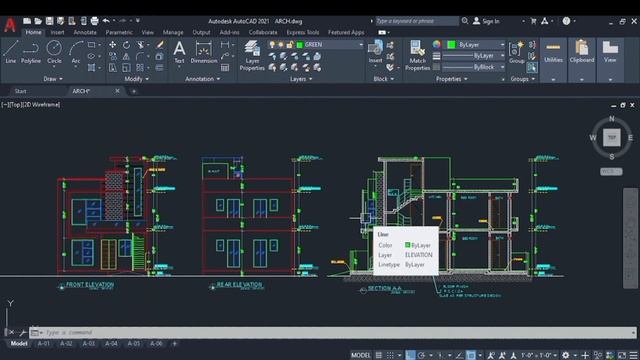Switch to the Insert ribbon tab
This screenshot has height=360, width=640.
click(x=57, y=32)
